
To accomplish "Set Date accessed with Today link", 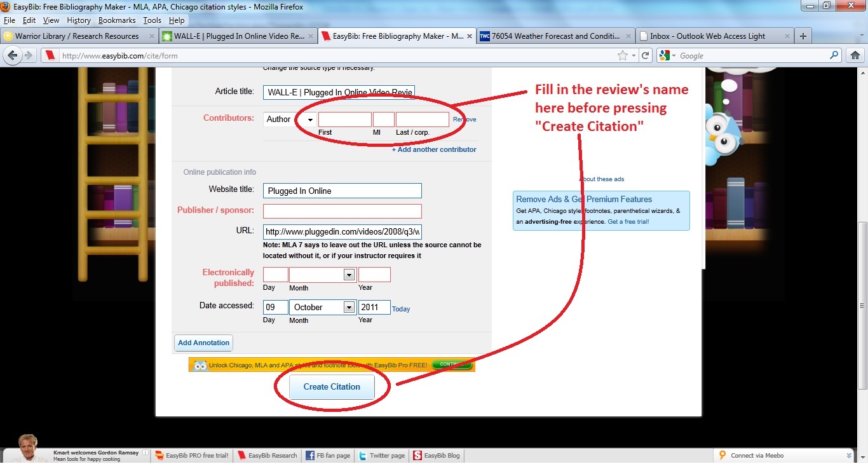I will pos(401,309).
